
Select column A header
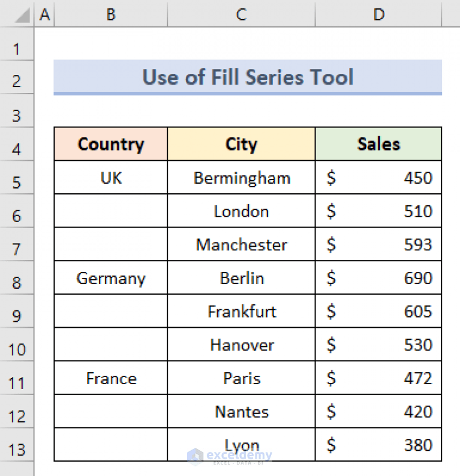(44, 15)
